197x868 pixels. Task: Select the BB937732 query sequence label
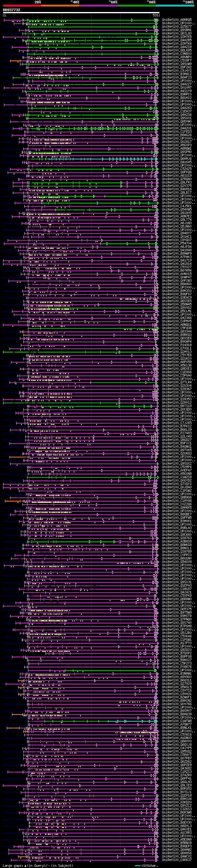(x=12, y=10)
